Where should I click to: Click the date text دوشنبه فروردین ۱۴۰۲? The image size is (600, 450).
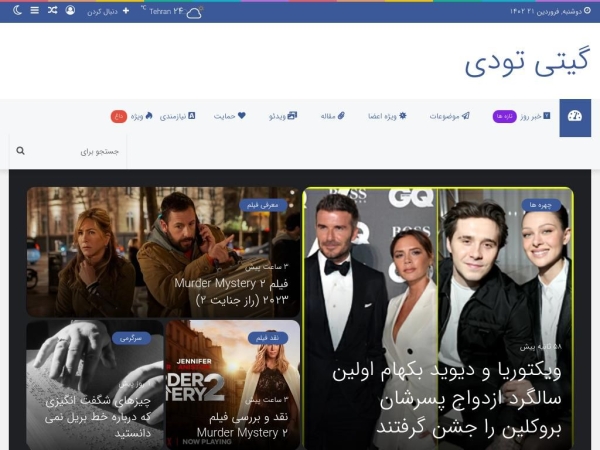coord(546,11)
